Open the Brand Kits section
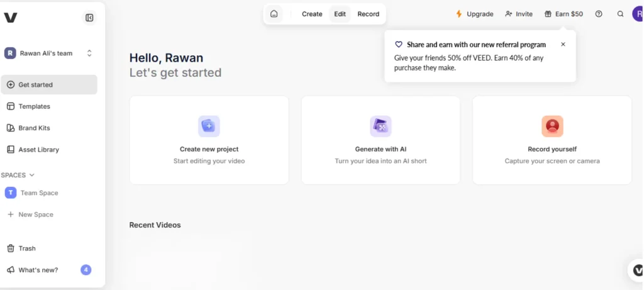The width and height of the screenshot is (644, 290). 34,128
